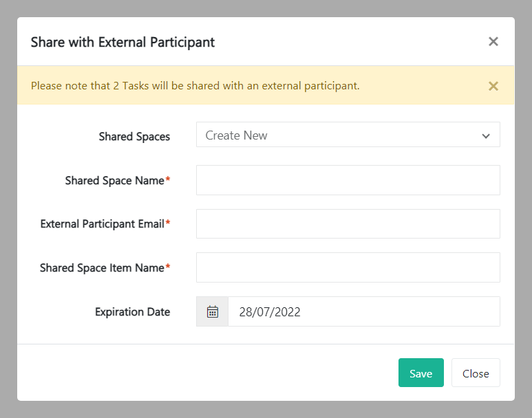Screen dimensions: 532x418
Task: Click into the External Participant Email field
Action: click(348, 223)
